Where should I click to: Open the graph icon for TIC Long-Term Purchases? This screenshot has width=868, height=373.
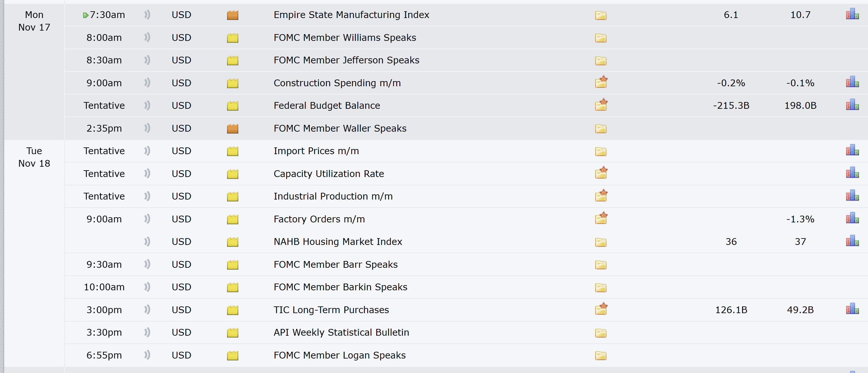852,309
